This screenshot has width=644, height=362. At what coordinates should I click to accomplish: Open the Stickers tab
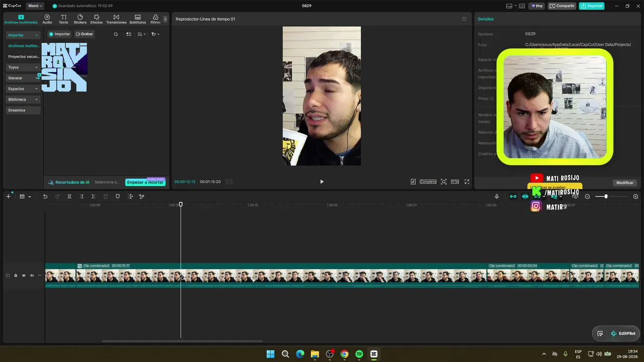[80, 19]
